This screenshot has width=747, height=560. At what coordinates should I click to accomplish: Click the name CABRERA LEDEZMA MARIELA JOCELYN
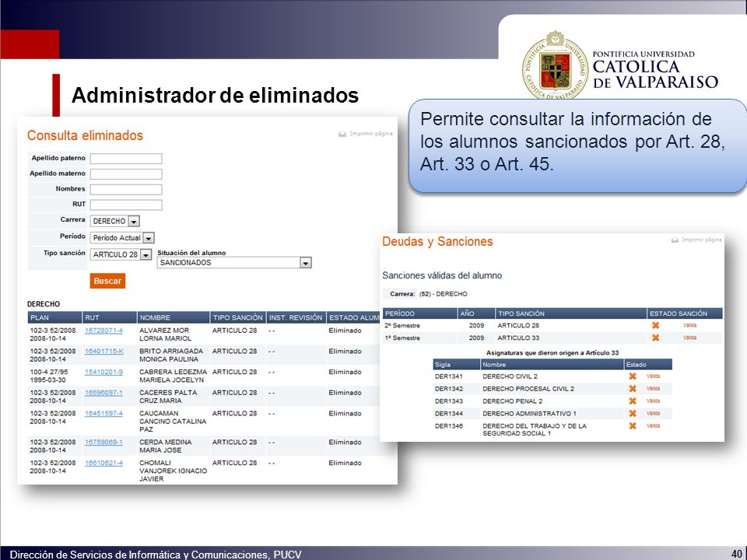point(173,376)
